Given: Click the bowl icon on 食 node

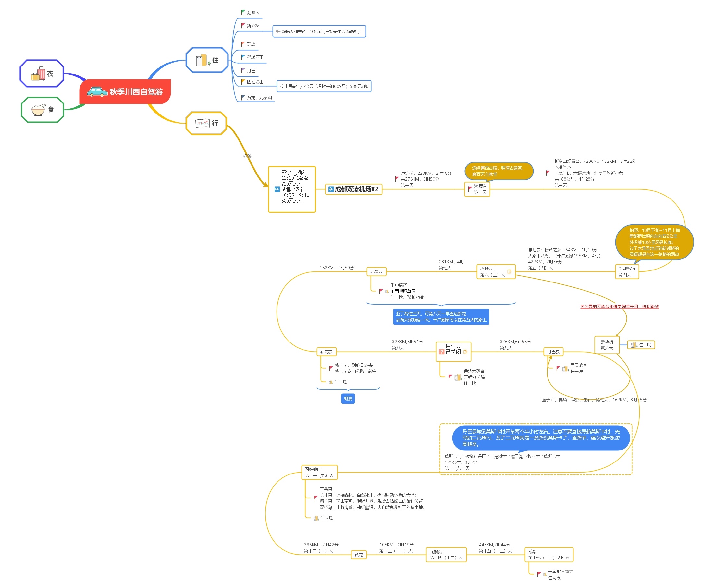Looking at the screenshot, I should pos(38,110).
